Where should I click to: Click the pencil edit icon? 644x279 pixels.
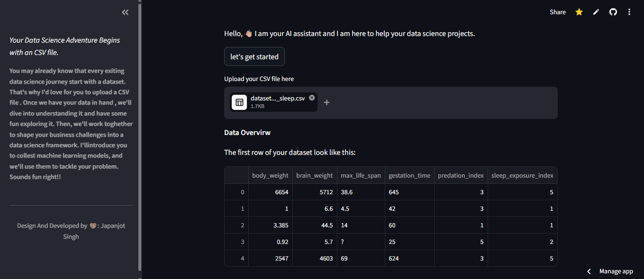coord(596,12)
